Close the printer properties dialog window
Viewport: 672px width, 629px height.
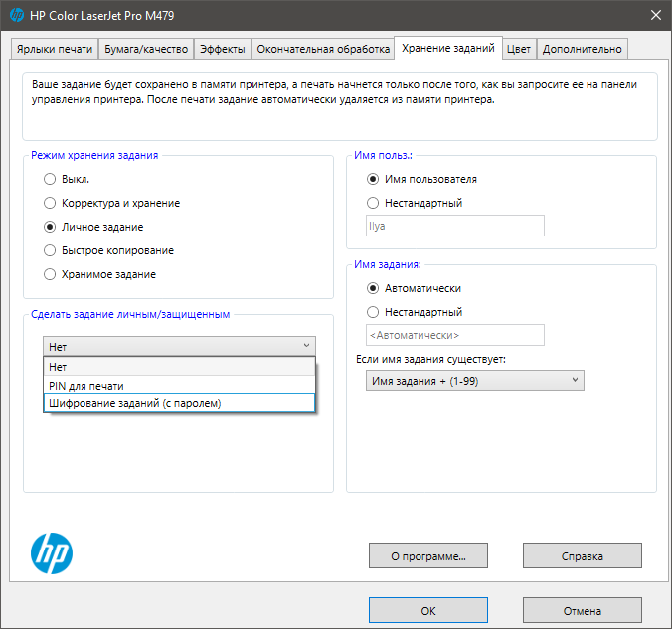click(x=655, y=15)
